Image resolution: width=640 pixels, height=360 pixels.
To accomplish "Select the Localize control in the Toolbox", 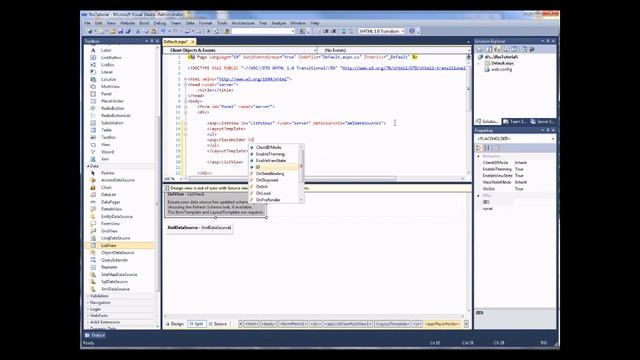I will point(108,79).
